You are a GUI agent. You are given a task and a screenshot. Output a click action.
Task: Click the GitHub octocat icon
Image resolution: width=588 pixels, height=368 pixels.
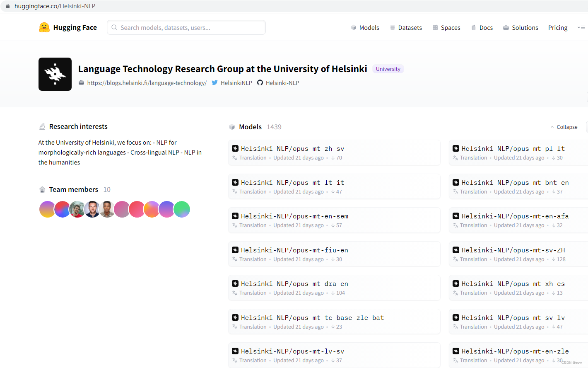(x=260, y=83)
